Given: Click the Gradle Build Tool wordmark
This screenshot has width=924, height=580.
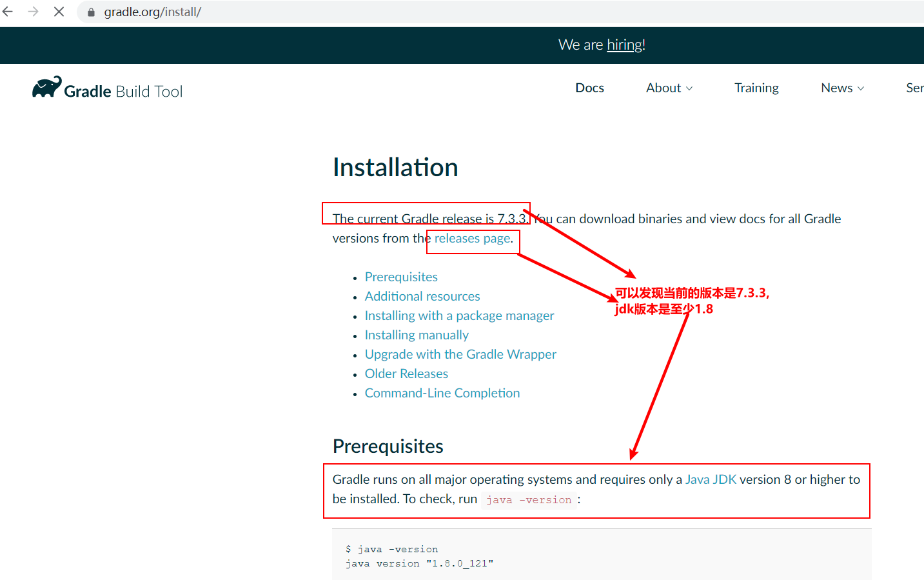Looking at the screenshot, I should 123,92.
